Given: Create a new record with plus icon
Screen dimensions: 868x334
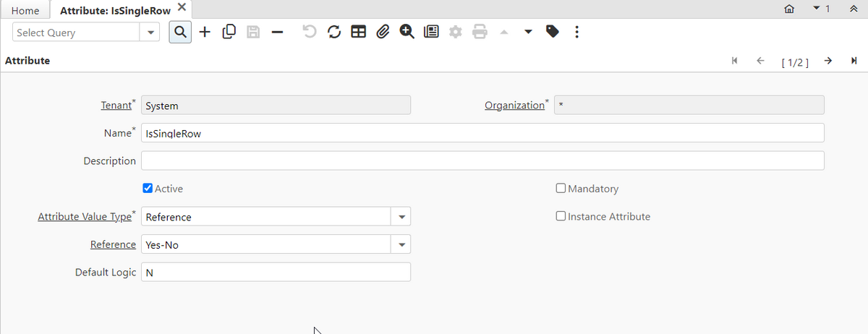Looking at the screenshot, I should coord(205,32).
